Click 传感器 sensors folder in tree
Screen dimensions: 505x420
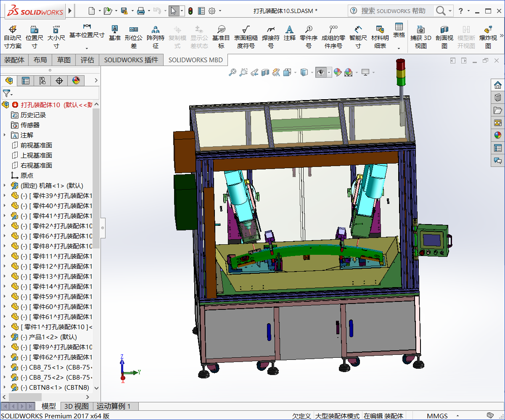click(30, 125)
